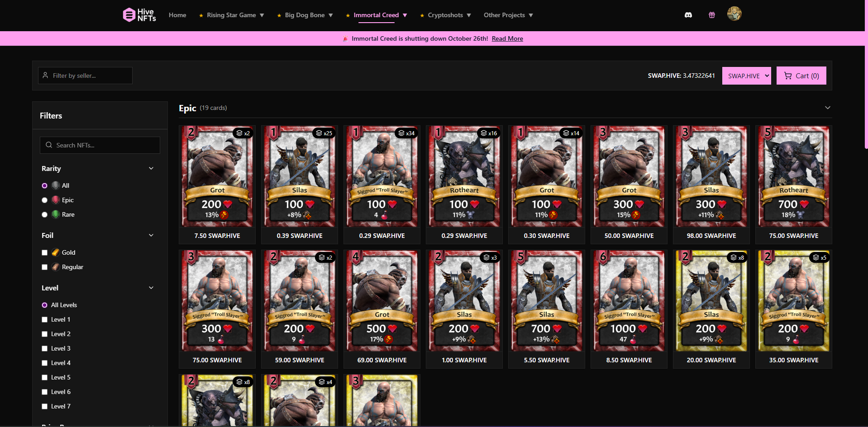Click stack x3 badge on 1.00 Silas card

click(490, 257)
